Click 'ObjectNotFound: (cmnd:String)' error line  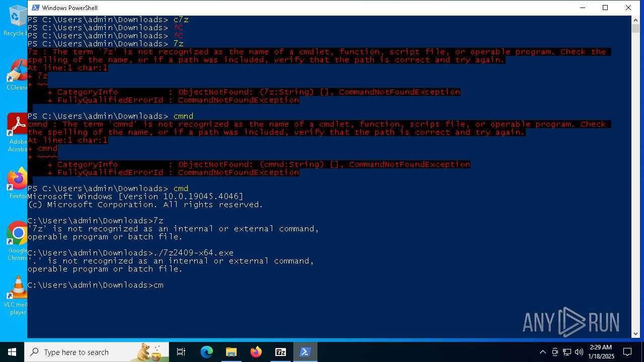pyautogui.click(x=249, y=164)
